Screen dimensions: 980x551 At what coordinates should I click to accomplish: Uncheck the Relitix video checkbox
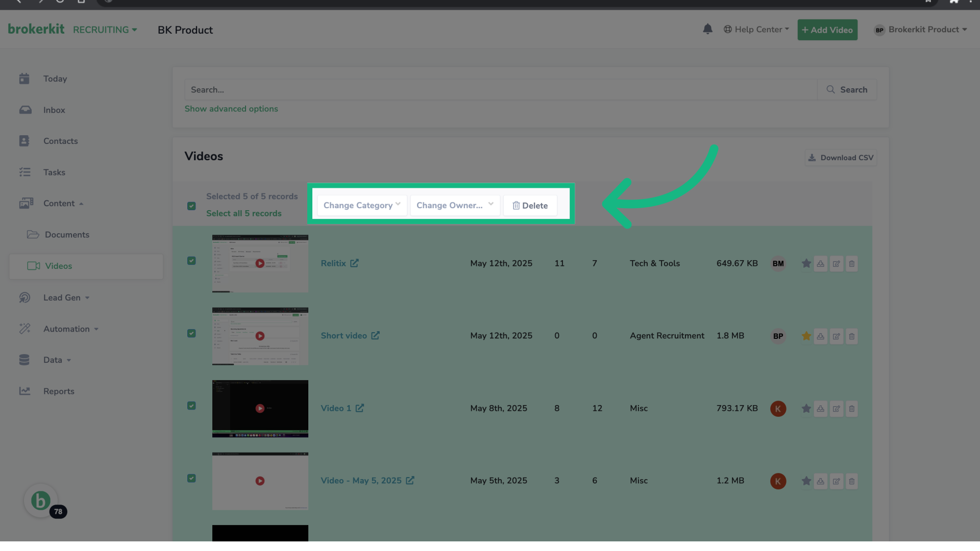pos(191,261)
